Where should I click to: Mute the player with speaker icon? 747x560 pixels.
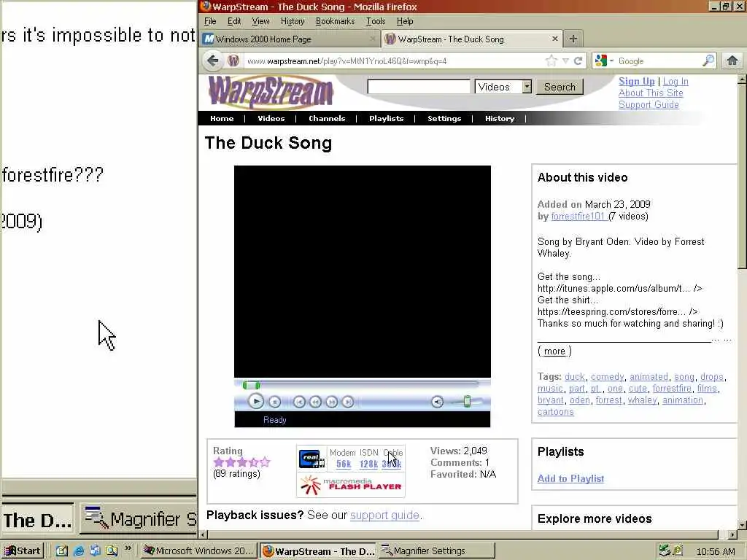(x=438, y=402)
